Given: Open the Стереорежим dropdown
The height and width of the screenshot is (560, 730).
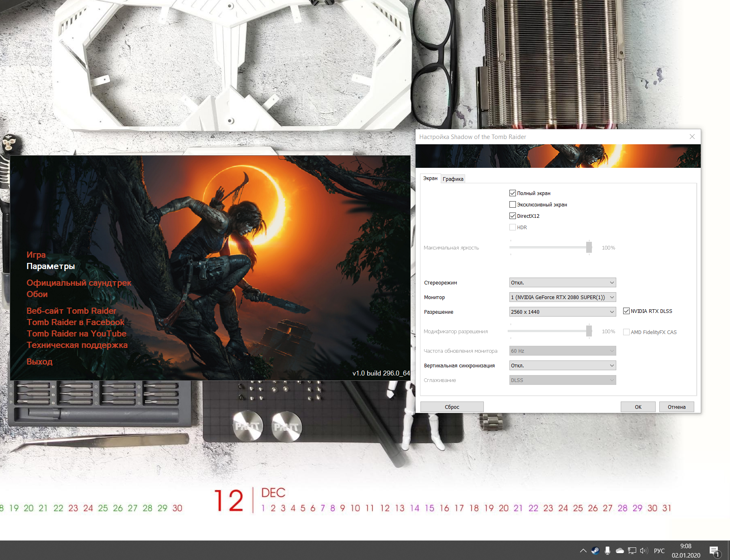Looking at the screenshot, I should click(563, 282).
